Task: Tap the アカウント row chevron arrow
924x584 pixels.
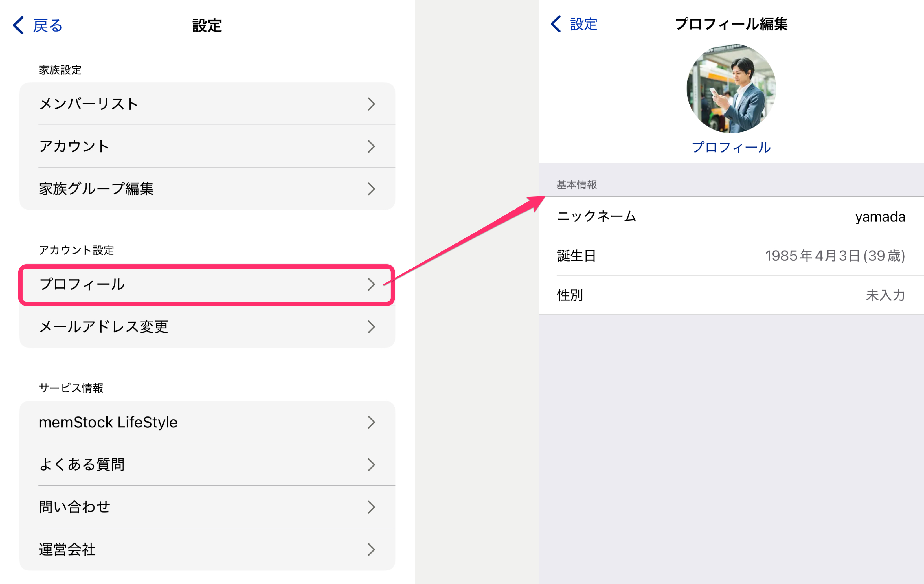Action: point(371,146)
